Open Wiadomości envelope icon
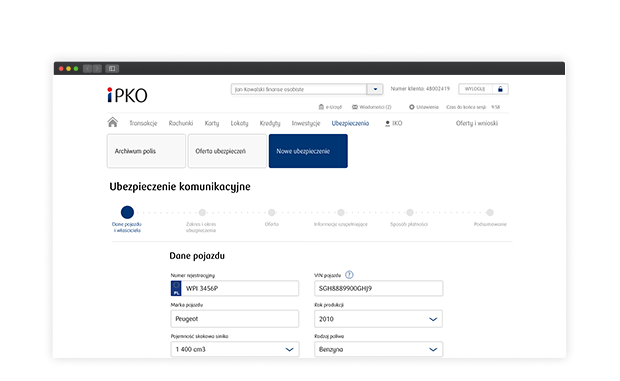Viewport: 620px width, 381px height. tap(355, 107)
